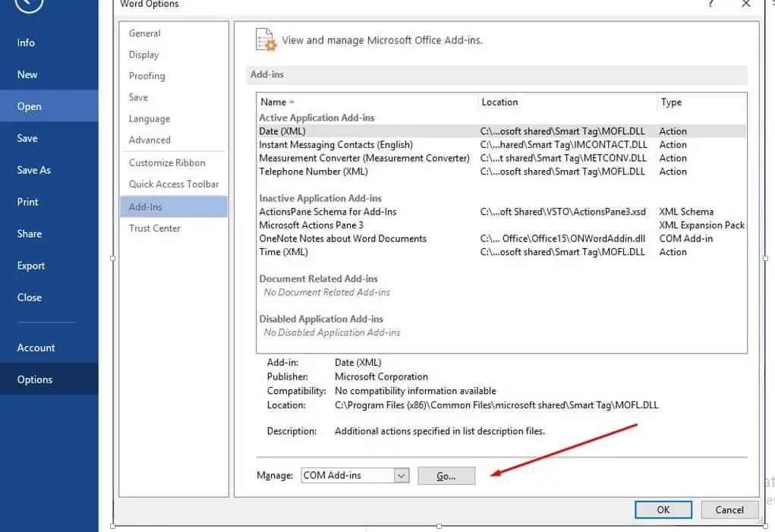Choose Save As in backstage menu
The height and width of the screenshot is (532, 775).
point(49,170)
